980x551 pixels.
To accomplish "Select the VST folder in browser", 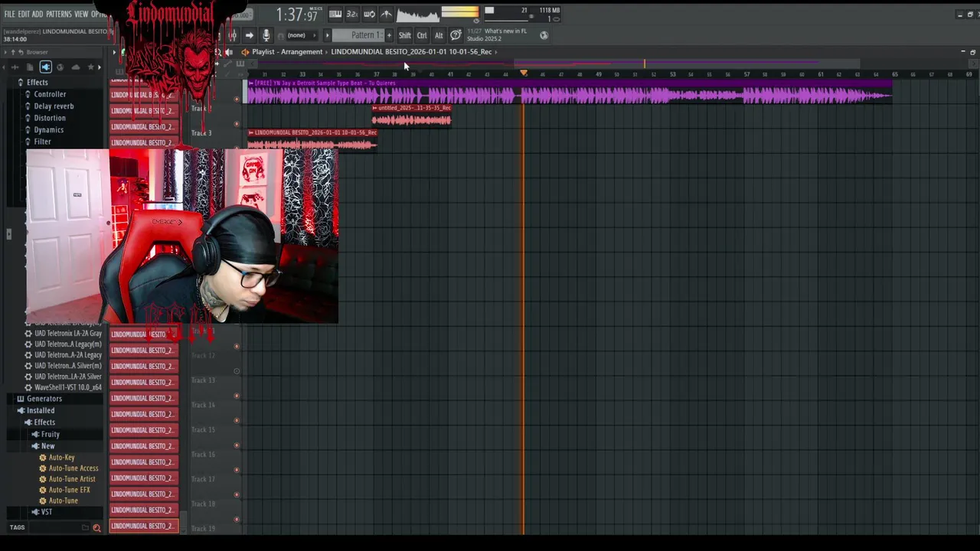I will (47, 512).
